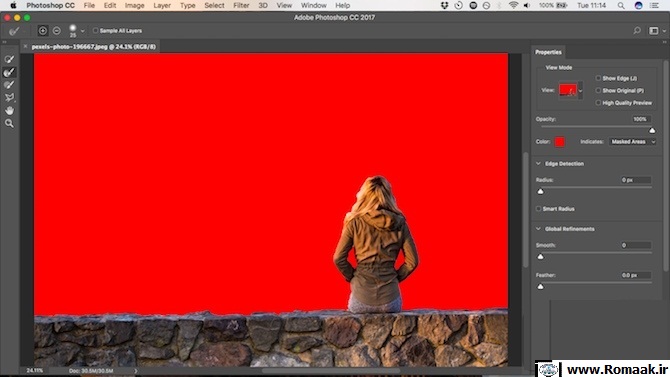Open the Indicates Masked Areas dropdown
Image resolution: width=670 pixels, height=377 pixels.
pos(632,142)
